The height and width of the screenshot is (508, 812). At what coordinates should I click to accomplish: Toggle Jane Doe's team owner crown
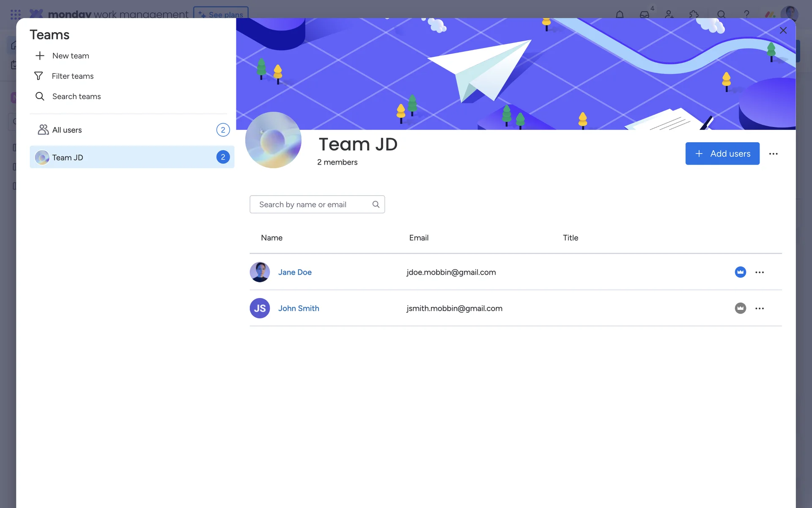pyautogui.click(x=740, y=272)
